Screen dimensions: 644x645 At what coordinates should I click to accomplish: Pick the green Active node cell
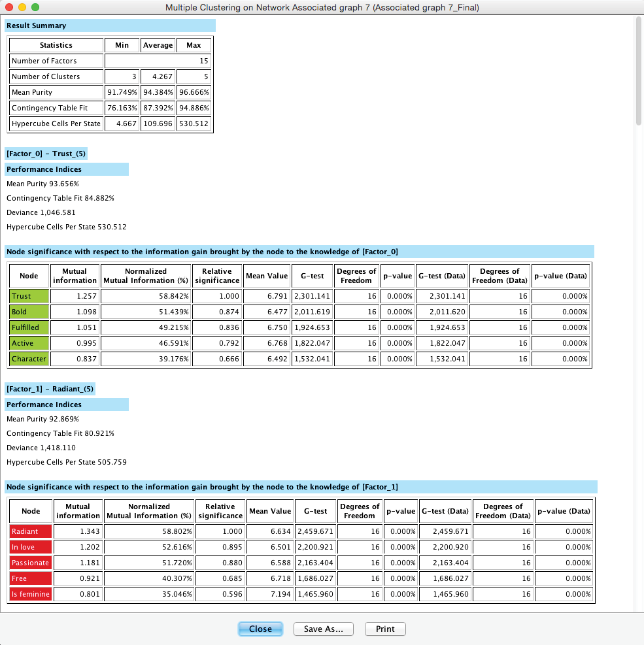[x=29, y=343]
